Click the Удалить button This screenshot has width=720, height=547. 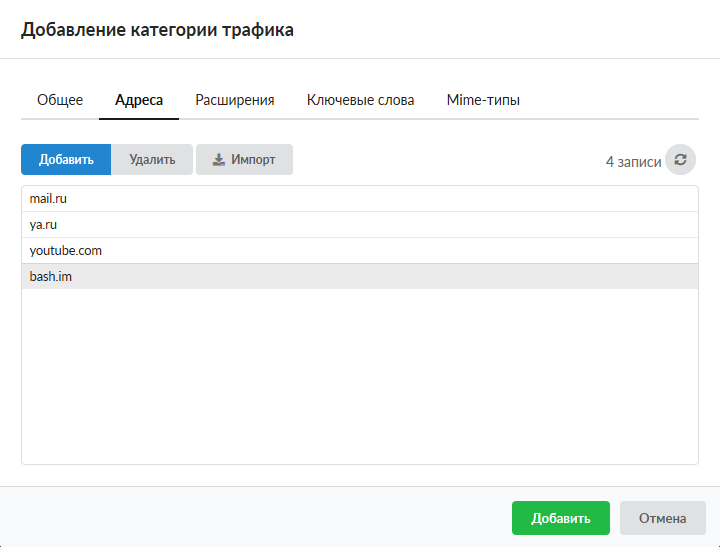pos(152,160)
